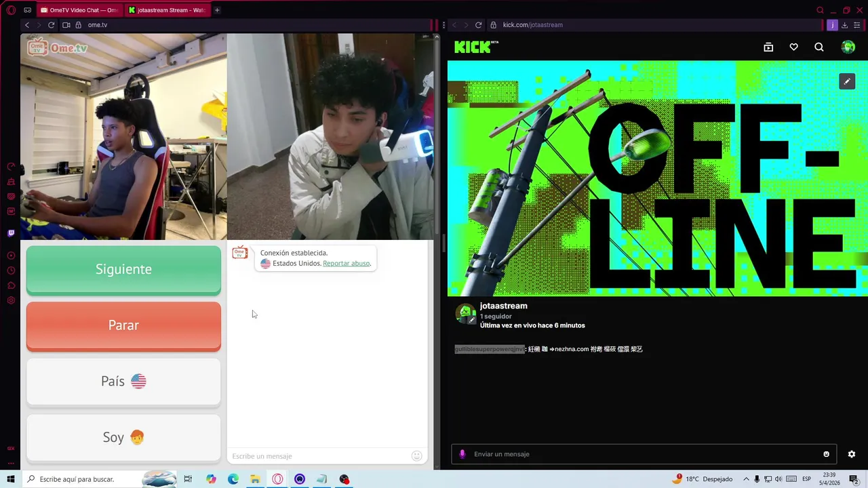Click the pencil edit icon on Kick banner
The width and height of the screenshot is (868, 488).
coord(847,81)
